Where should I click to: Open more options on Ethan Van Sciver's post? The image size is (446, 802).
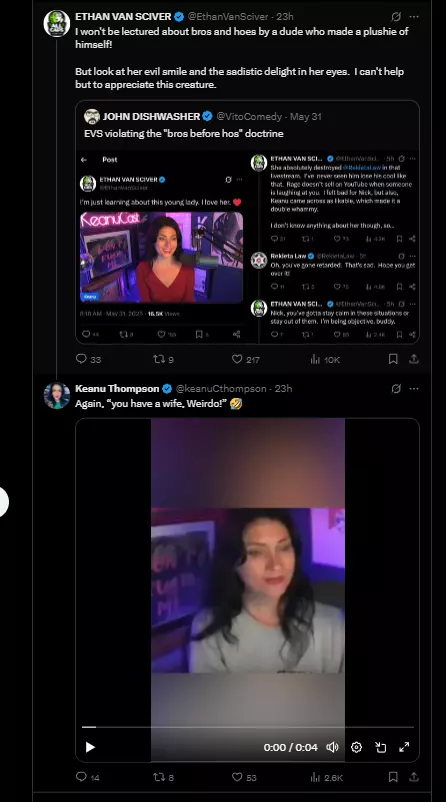pyautogui.click(x=414, y=17)
